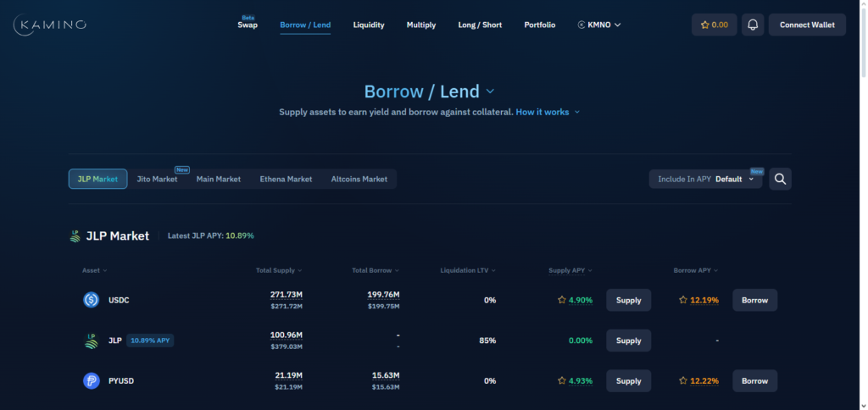The height and width of the screenshot is (410, 868).
Task: Switch to Main Market tab
Action: coord(219,180)
